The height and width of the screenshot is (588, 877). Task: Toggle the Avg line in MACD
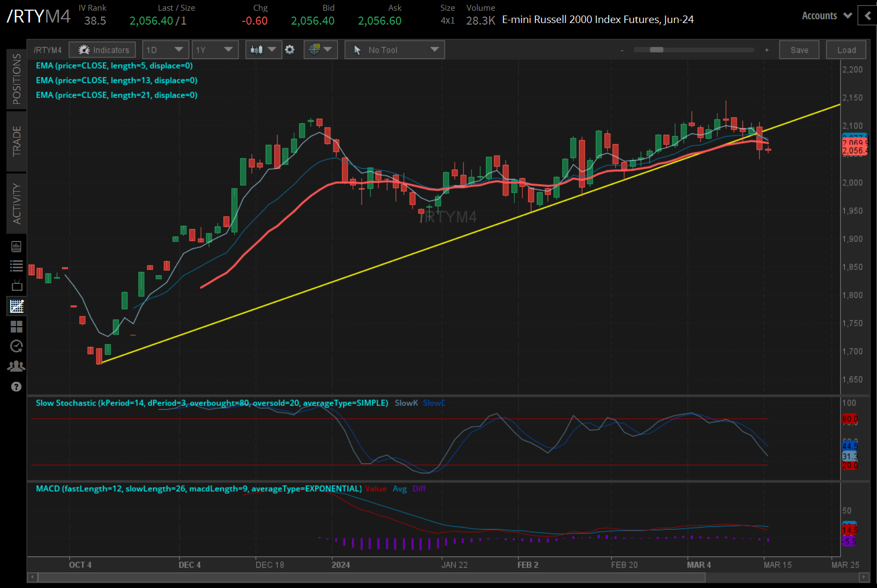pos(400,488)
